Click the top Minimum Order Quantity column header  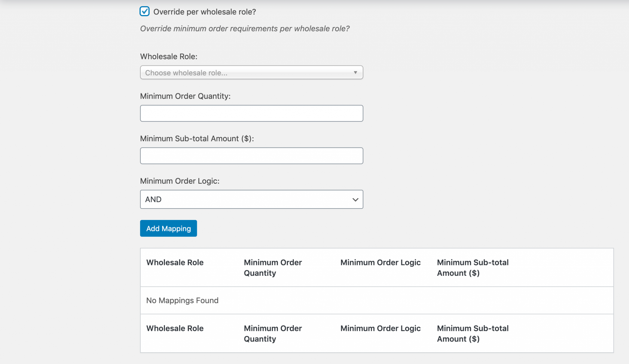pyautogui.click(x=273, y=268)
